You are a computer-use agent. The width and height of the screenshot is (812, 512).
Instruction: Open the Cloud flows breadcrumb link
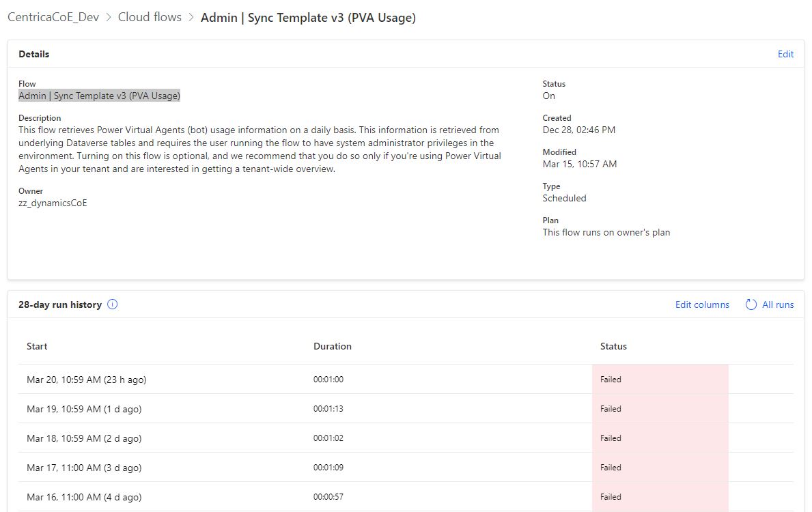tap(150, 17)
